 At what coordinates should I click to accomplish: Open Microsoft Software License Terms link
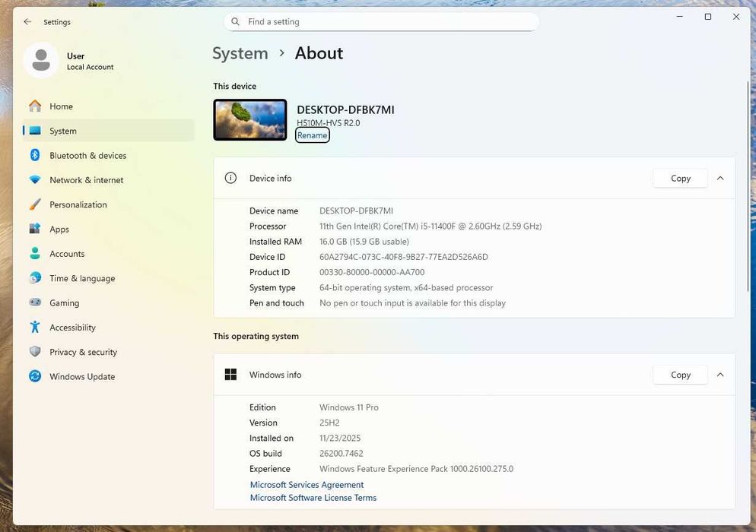tap(313, 498)
